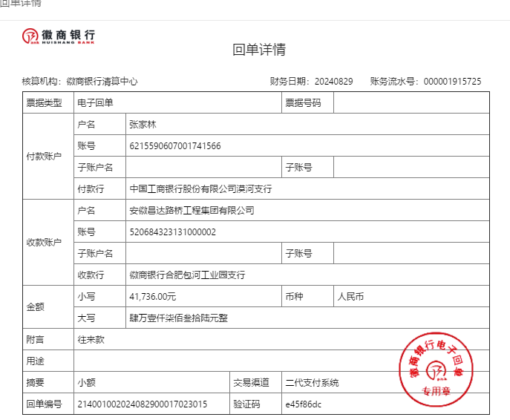The image size is (510, 420).
Task: Click the Huishang Bank logo
Action: [x=59, y=36]
